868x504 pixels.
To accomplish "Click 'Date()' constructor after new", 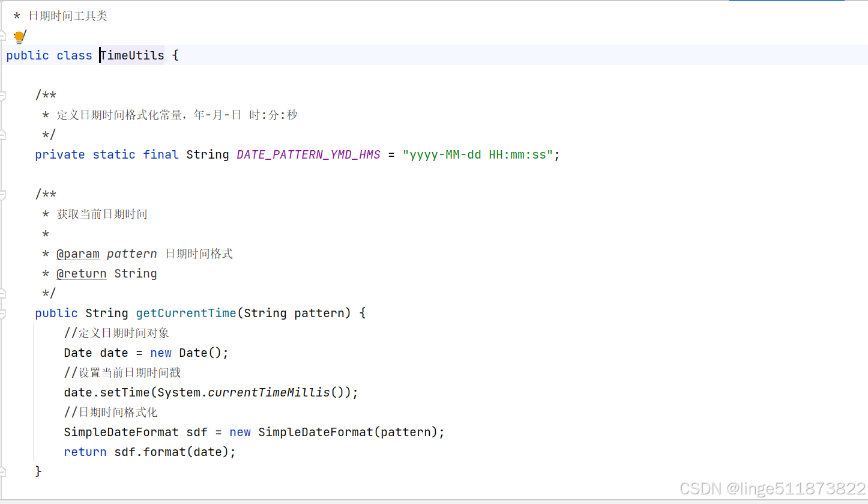I will click(x=200, y=353).
